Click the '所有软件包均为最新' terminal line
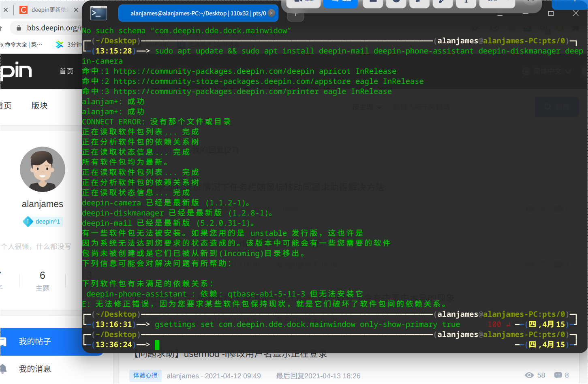Viewport: 588px width, 384px height. (x=126, y=162)
